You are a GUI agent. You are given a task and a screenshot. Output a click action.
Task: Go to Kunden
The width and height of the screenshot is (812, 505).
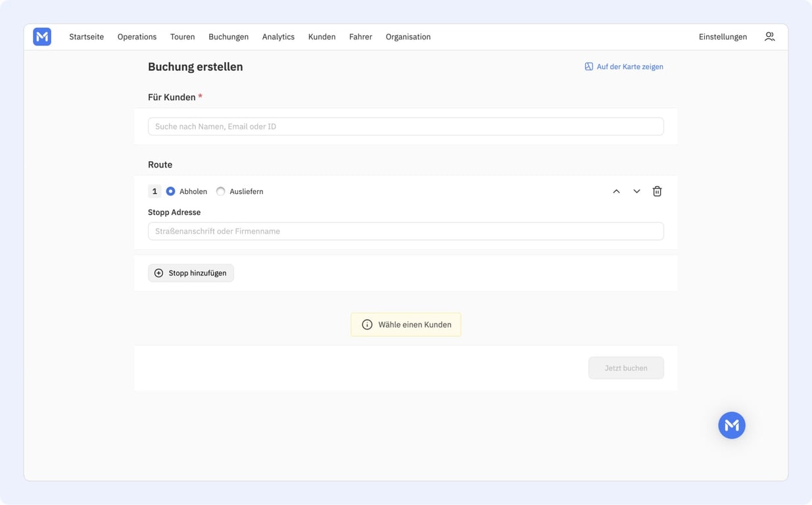coord(322,37)
